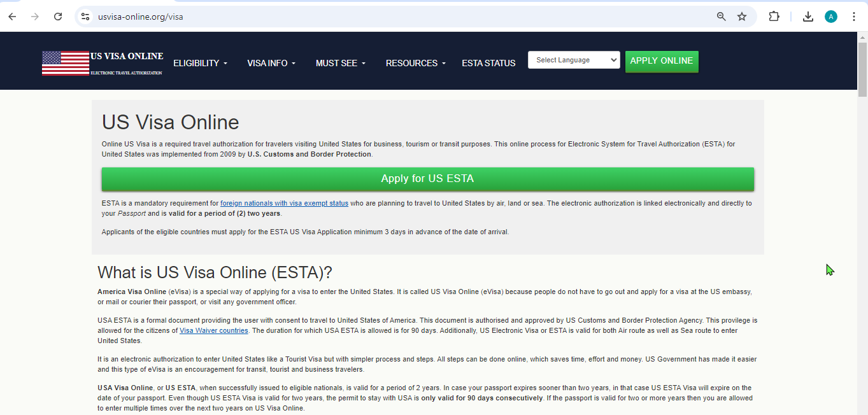Open the Select Language combo box

[574, 60]
